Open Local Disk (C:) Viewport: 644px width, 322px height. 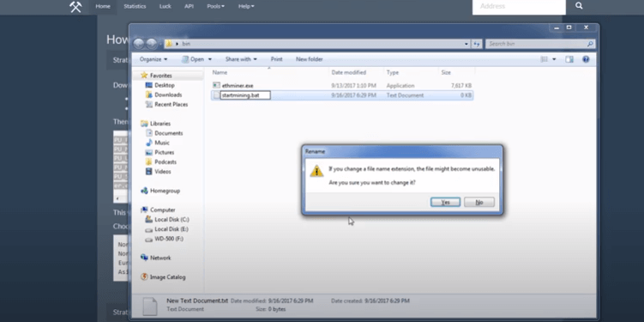172,220
